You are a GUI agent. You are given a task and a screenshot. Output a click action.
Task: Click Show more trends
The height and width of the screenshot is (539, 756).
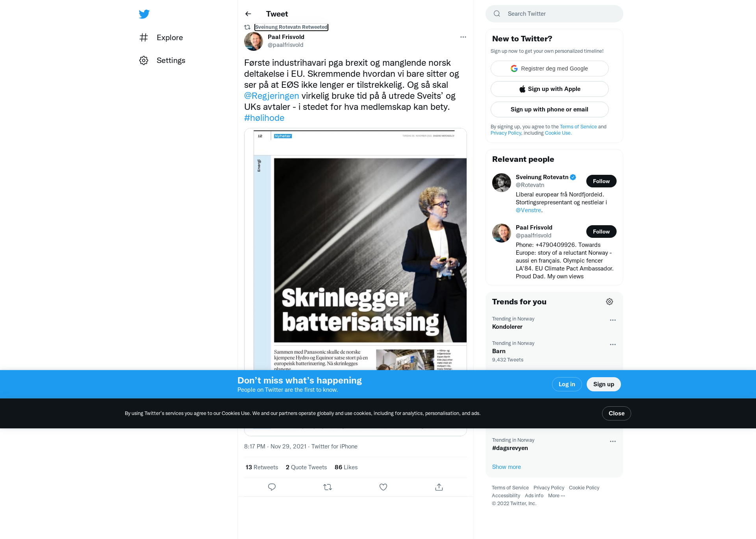(506, 467)
